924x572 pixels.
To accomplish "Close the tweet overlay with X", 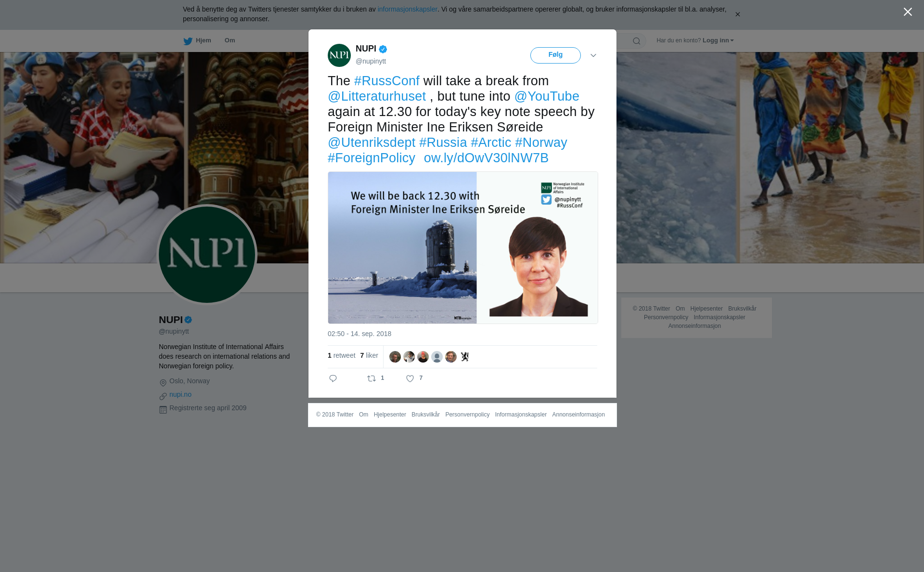I will pos(908,12).
